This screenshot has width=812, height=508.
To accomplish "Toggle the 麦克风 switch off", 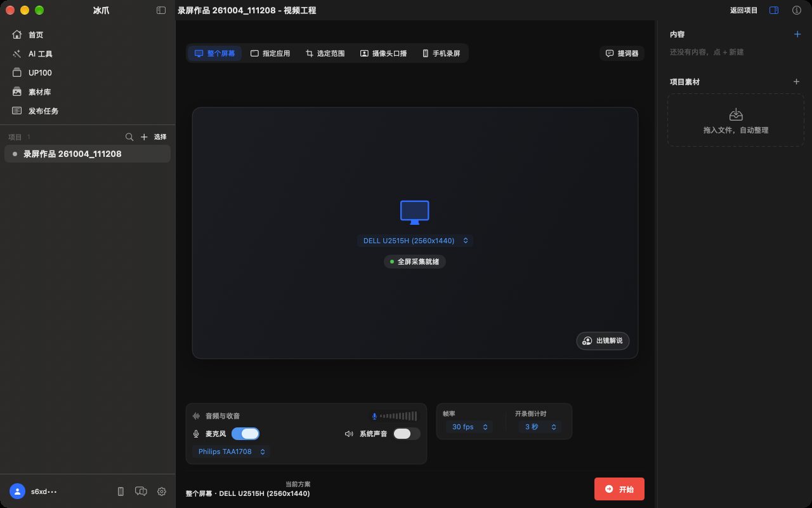I will [x=246, y=434].
